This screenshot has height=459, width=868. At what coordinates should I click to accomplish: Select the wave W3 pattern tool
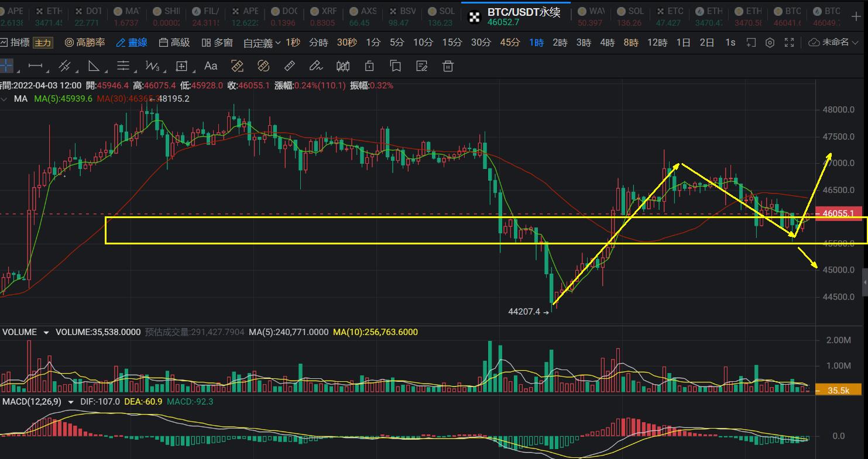[152, 66]
